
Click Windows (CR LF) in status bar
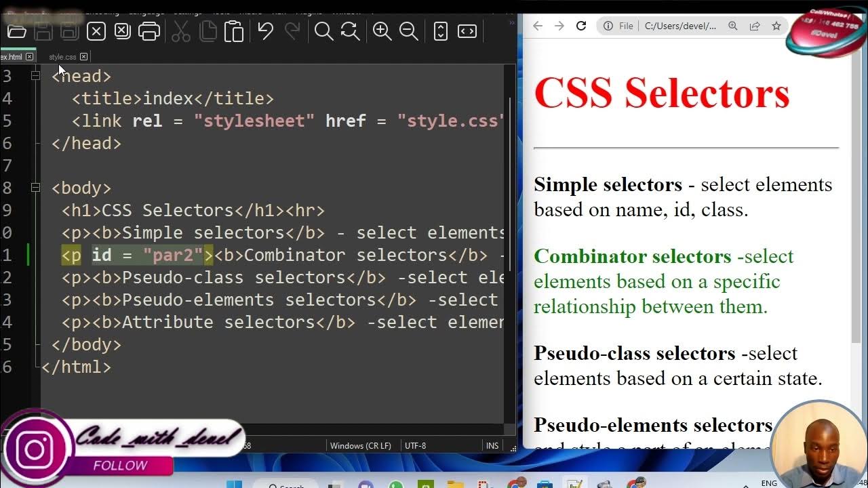361,446
